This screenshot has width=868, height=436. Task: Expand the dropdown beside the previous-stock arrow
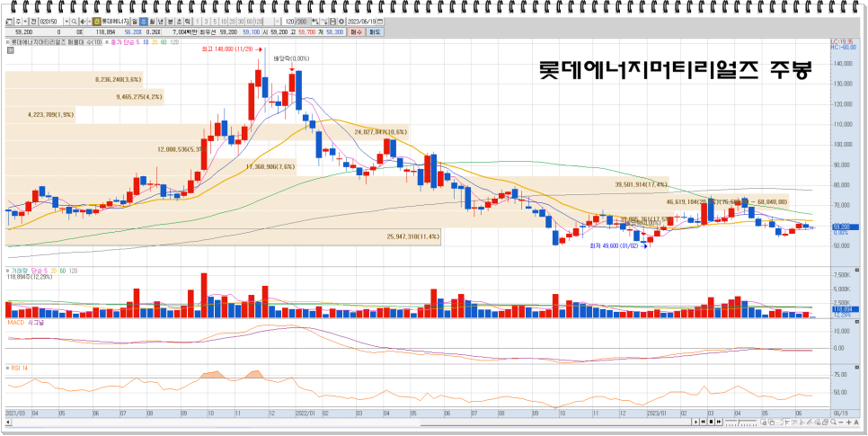(90, 22)
